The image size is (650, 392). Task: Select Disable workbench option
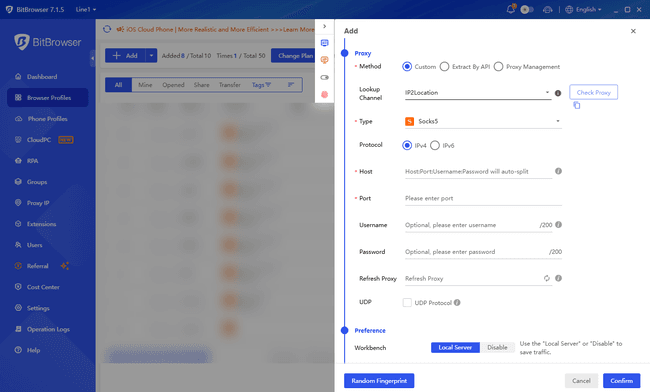pyautogui.click(x=497, y=348)
